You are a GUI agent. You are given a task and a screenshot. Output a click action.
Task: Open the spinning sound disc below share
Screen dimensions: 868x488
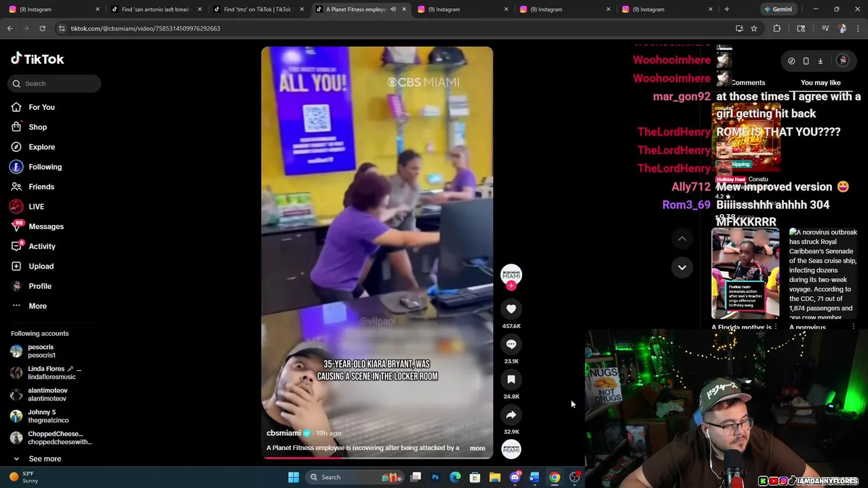click(511, 449)
